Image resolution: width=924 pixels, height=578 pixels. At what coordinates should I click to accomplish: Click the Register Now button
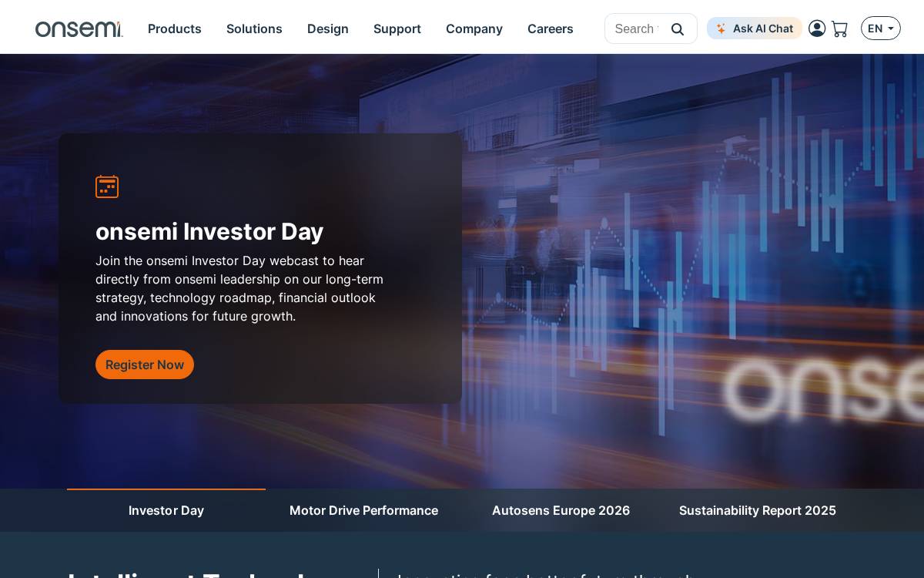(145, 365)
